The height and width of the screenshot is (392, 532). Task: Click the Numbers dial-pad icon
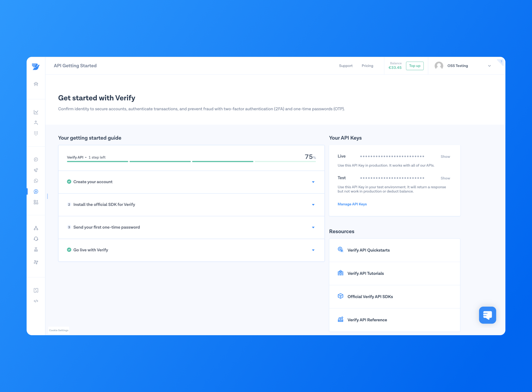(36, 133)
